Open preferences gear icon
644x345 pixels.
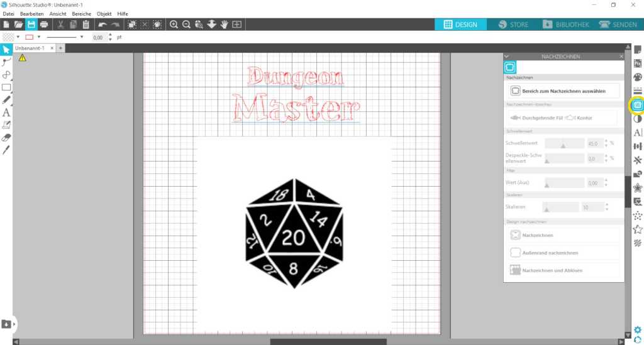pyautogui.click(x=638, y=330)
